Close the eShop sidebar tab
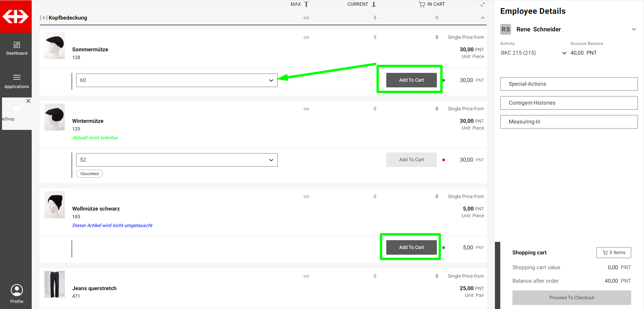 pos(28,101)
